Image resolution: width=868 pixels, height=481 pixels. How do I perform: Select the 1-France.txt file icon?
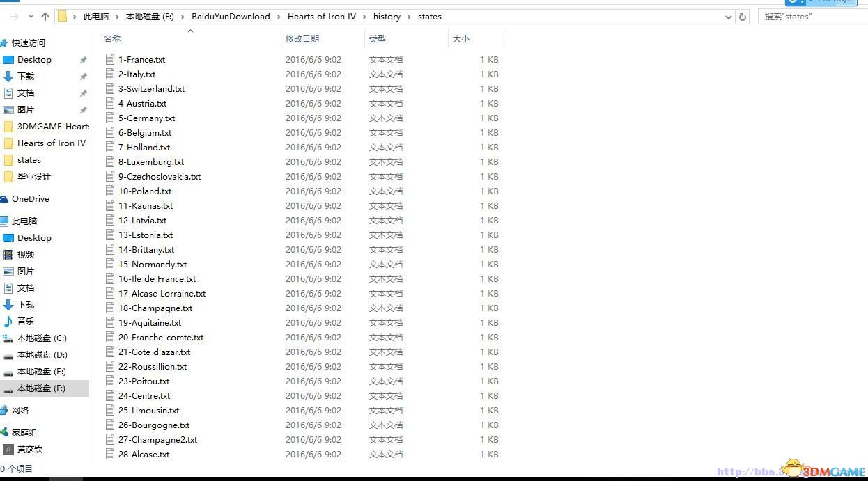coord(110,60)
